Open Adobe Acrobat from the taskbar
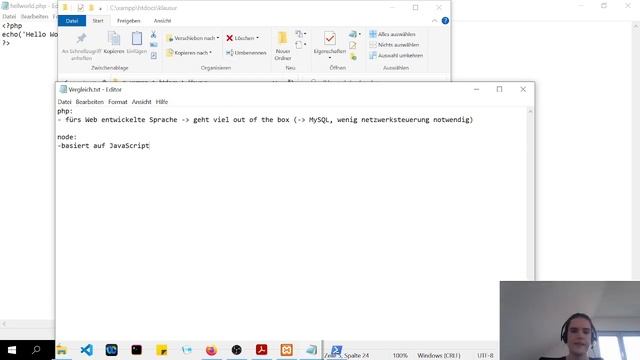 tap(261, 350)
